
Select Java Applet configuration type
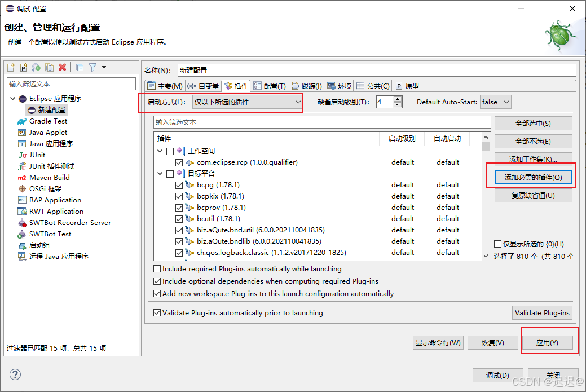point(48,133)
